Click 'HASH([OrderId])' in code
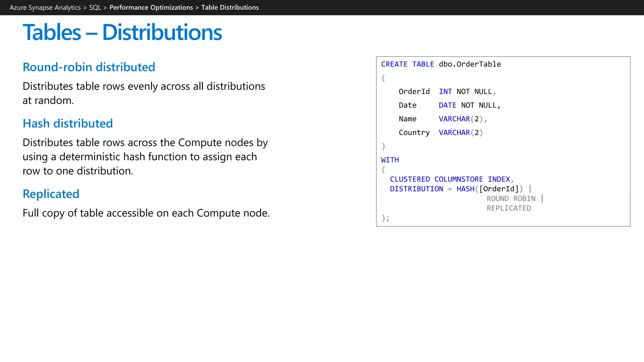 [x=490, y=189]
